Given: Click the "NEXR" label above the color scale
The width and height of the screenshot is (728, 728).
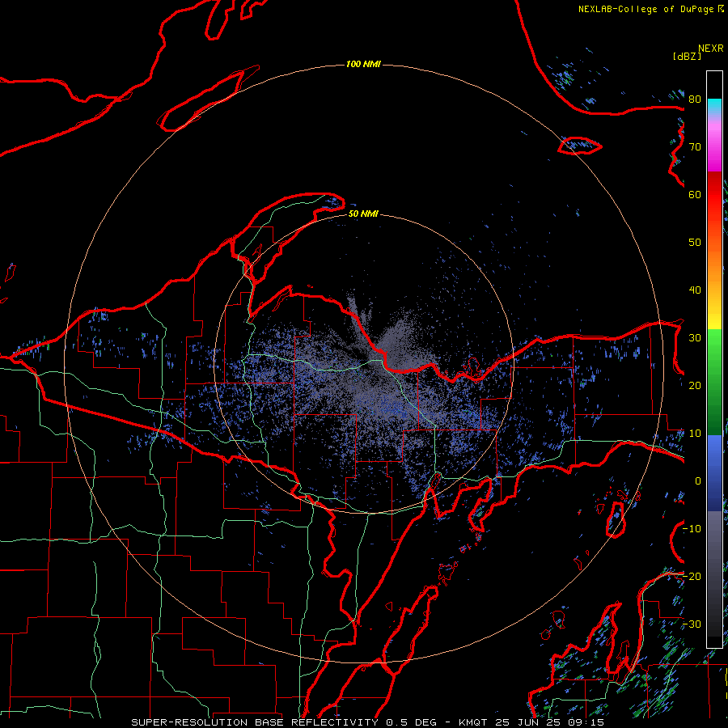Looking at the screenshot, I should (x=711, y=49).
